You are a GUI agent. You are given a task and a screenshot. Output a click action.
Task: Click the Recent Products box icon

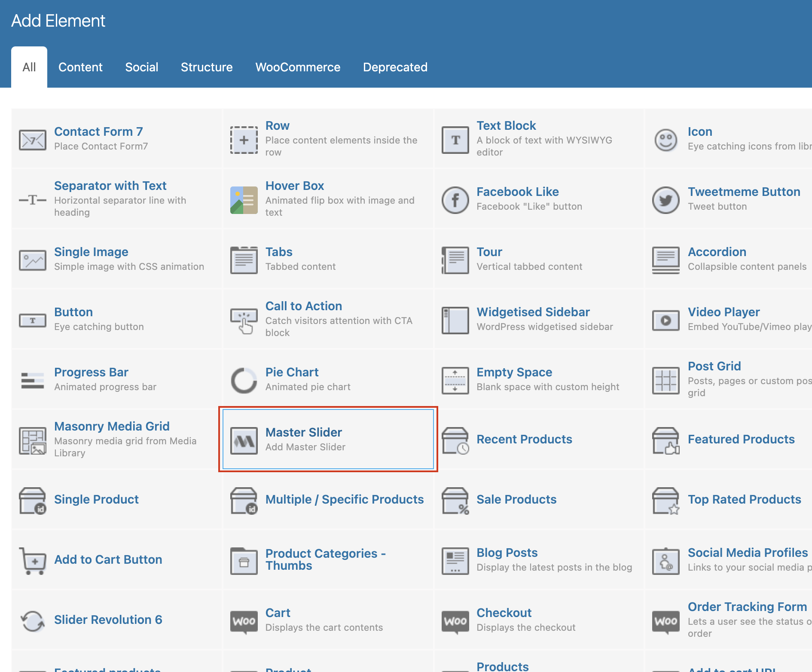click(455, 440)
